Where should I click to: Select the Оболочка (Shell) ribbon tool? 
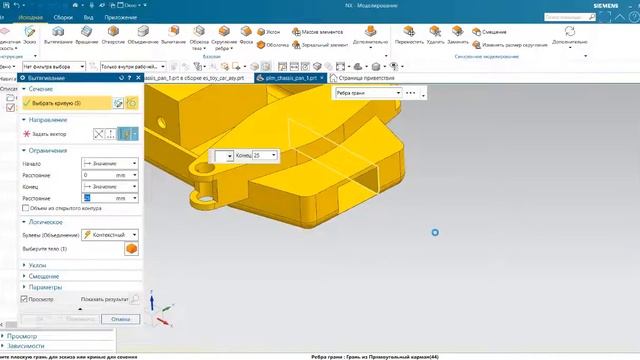click(273, 45)
